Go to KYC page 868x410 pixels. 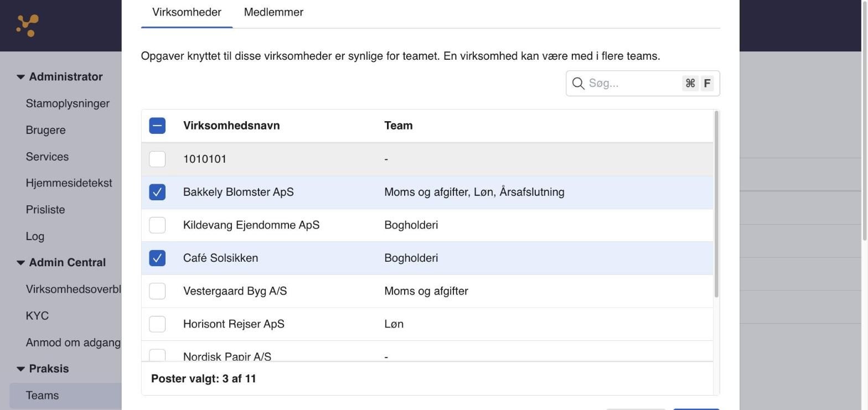tap(37, 316)
